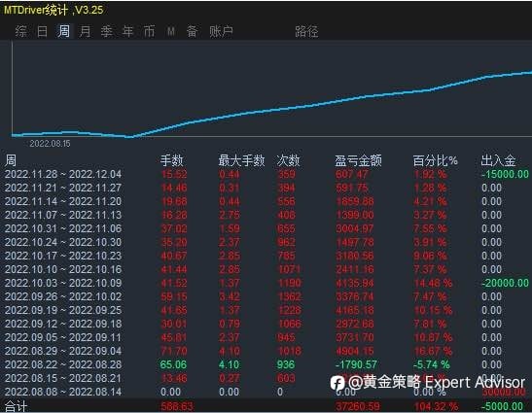Screen dimensions: 532x413
Task: Click the 出入金 column header
Action: pyautogui.click(x=498, y=160)
